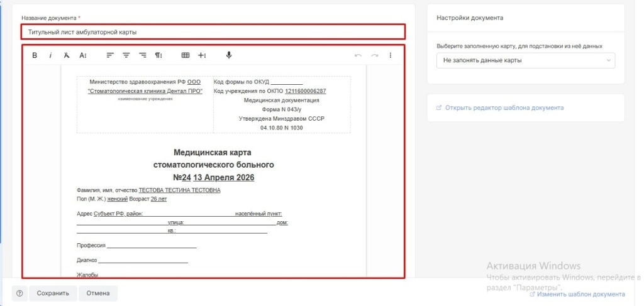Start voice input with the microphone icon

click(229, 55)
